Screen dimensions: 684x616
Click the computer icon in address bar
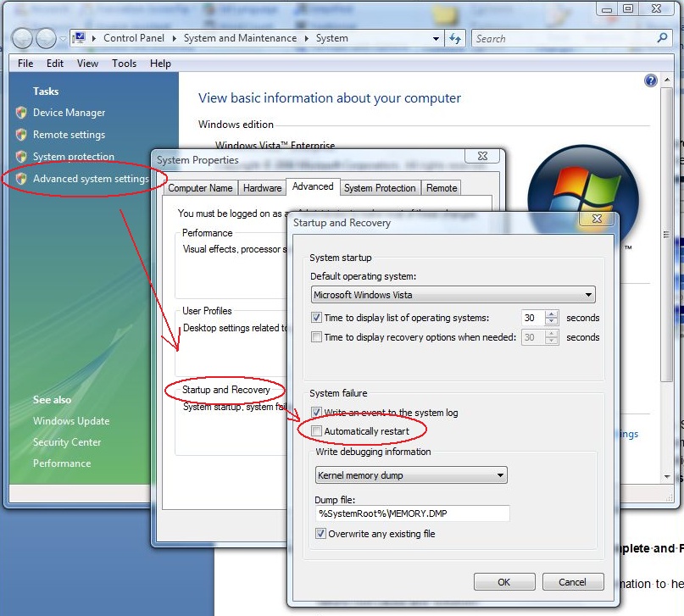pos(80,38)
